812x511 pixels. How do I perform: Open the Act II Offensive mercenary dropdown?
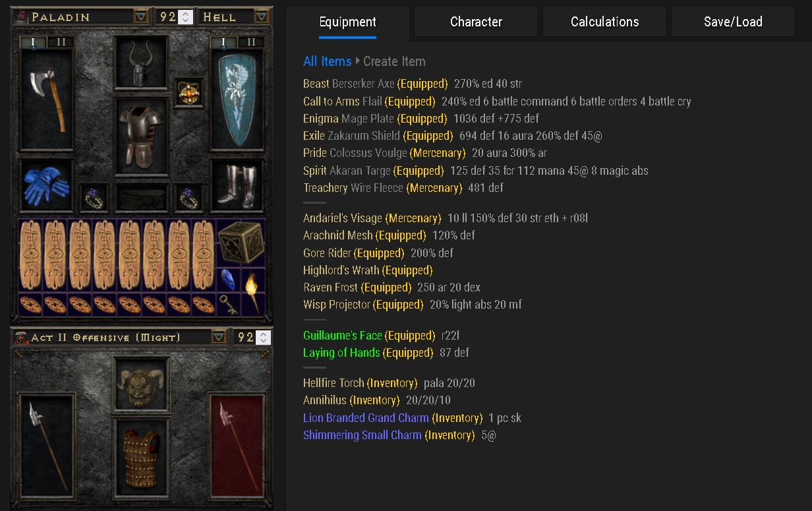click(x=219, y=337)
